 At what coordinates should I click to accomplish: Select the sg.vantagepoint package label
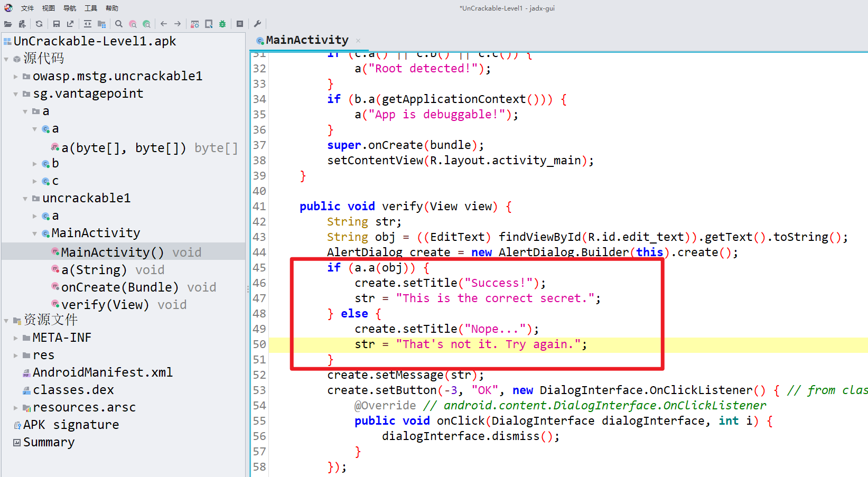[x=88, y=93]
